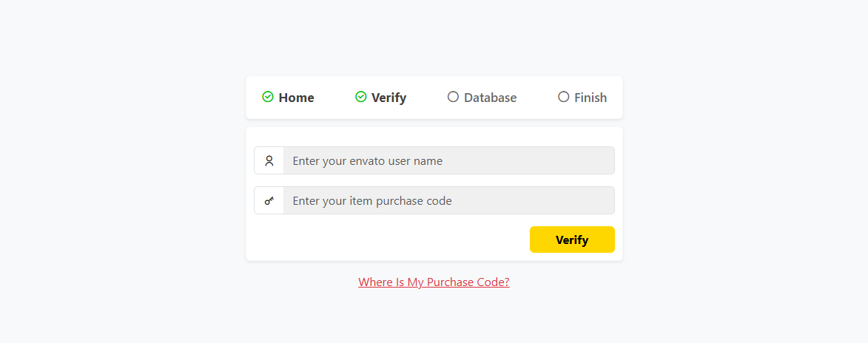Click the green checkmark icon beside Verify
Viewport: 868px width, 343px height.
[x=361, y=97]
